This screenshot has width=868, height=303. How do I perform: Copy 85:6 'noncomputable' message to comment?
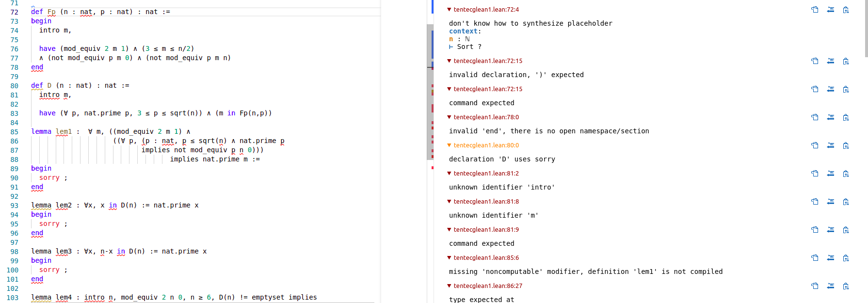[831, 258]
